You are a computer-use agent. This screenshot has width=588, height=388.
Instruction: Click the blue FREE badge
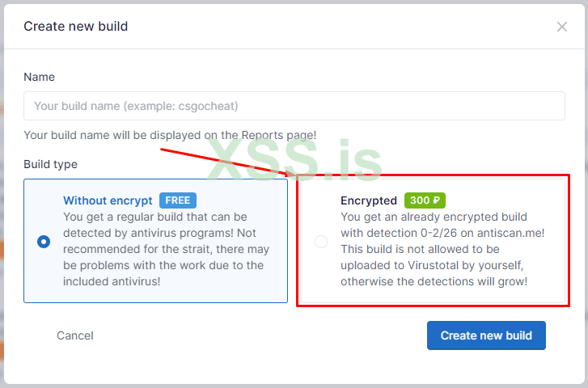click(x=177, y=200)
